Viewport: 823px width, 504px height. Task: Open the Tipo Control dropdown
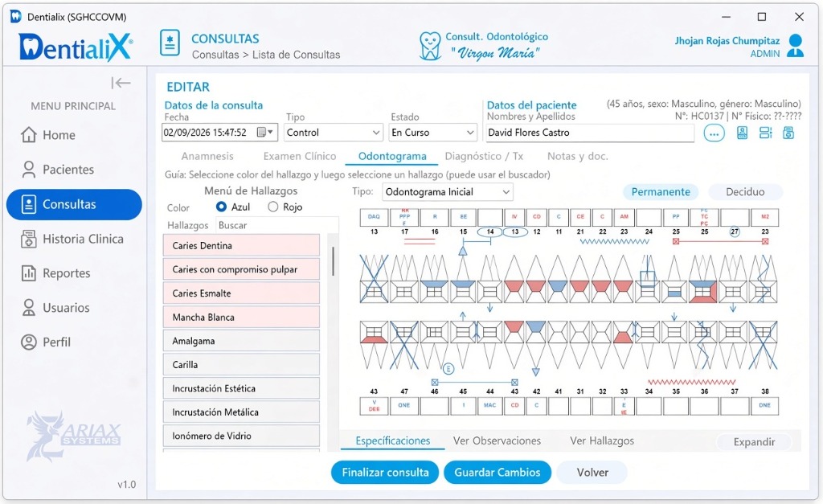[333, 133]
